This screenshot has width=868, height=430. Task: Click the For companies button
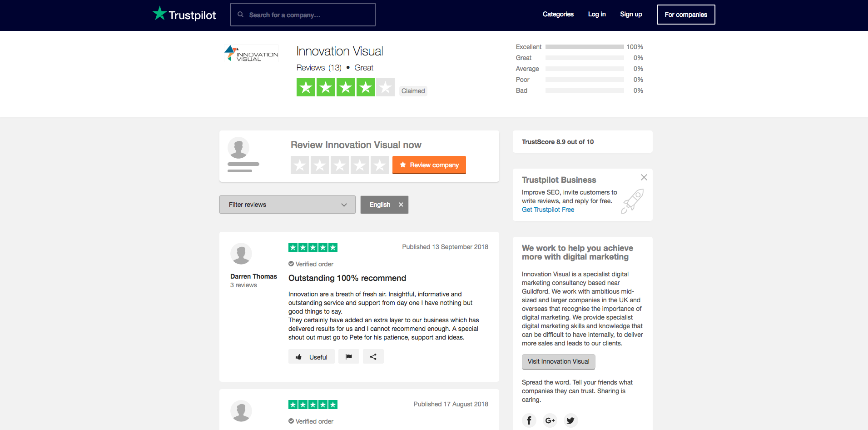[x=686, y=15]
